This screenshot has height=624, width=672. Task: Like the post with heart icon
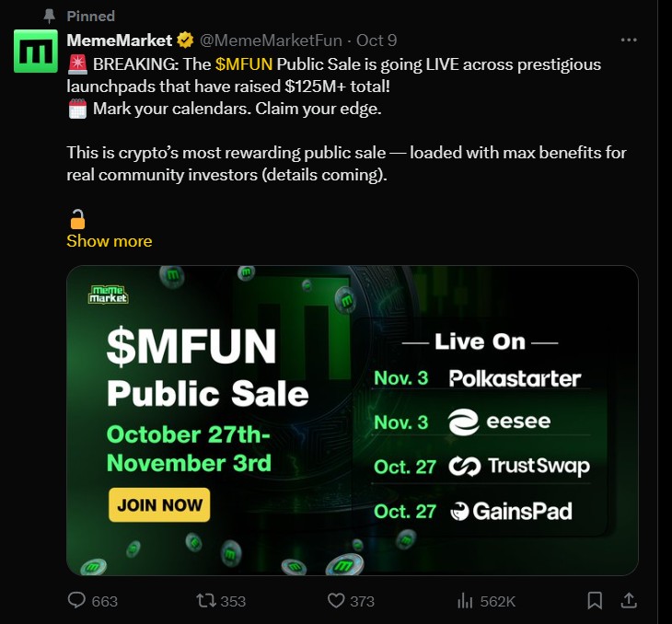click(x=336, y=600)
